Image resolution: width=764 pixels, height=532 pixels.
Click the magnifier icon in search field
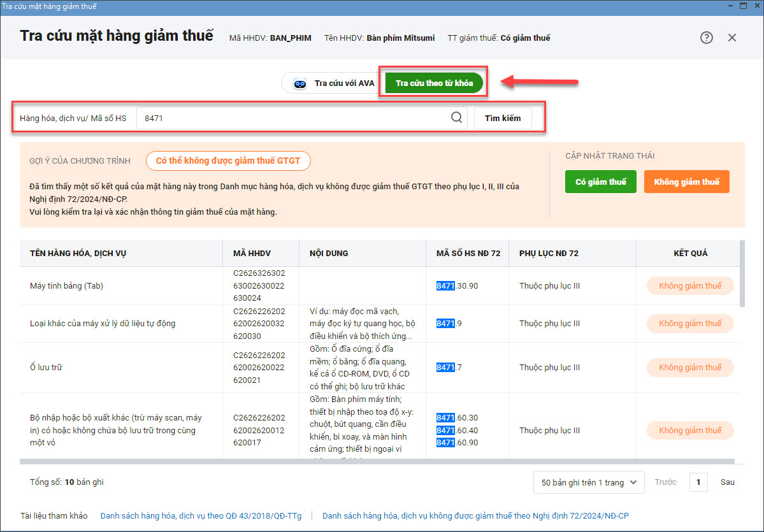point(456,117)
